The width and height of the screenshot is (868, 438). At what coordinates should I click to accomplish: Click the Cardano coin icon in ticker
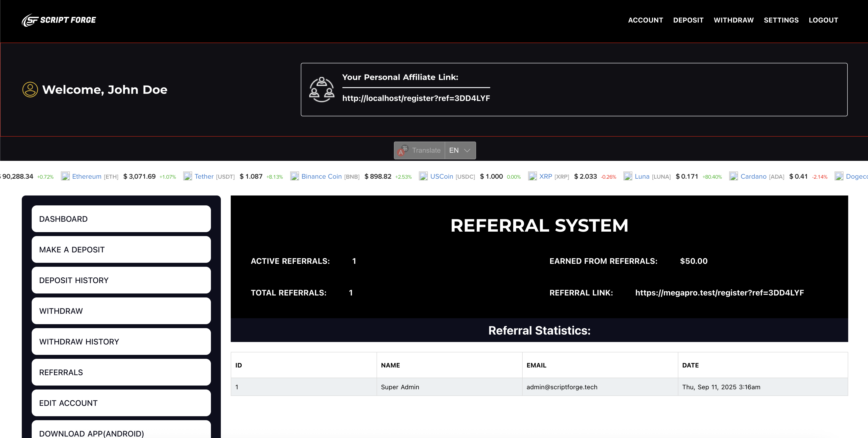(734, 176)
